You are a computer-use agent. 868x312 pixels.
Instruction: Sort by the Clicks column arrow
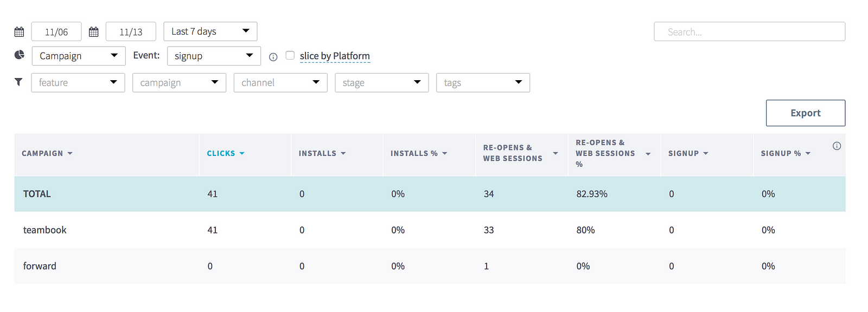242,153
